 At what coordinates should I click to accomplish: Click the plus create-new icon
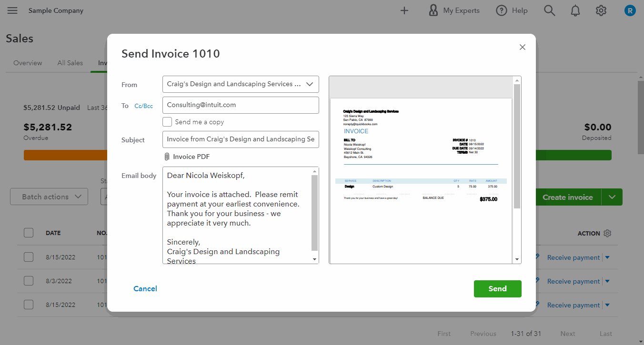pyautogui.click(x=404, y=10)
